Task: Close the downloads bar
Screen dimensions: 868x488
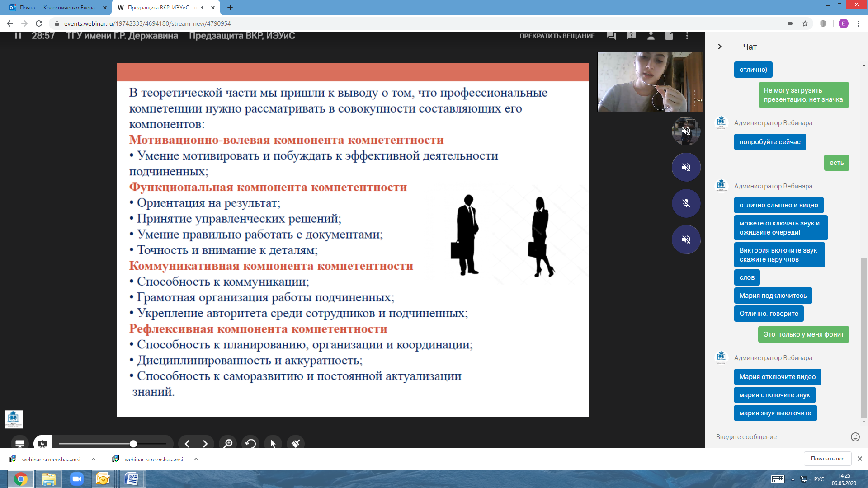Action: coord(860,459)
